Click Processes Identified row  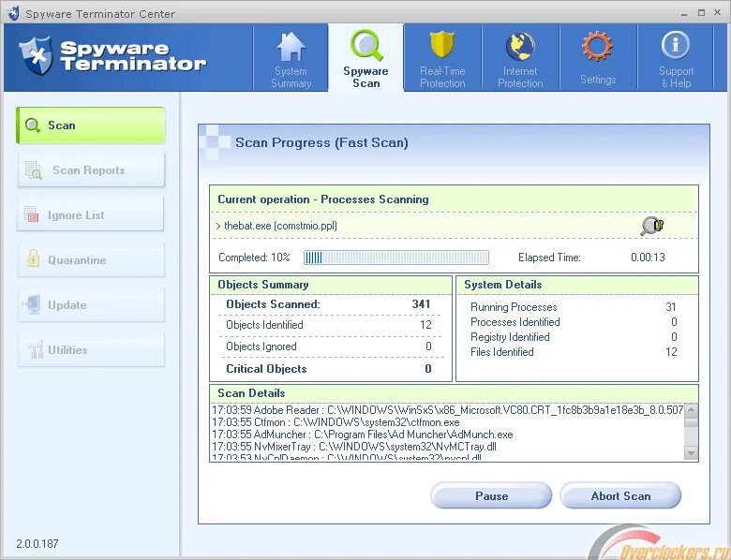pyautogui.click(x=574, y=322)
